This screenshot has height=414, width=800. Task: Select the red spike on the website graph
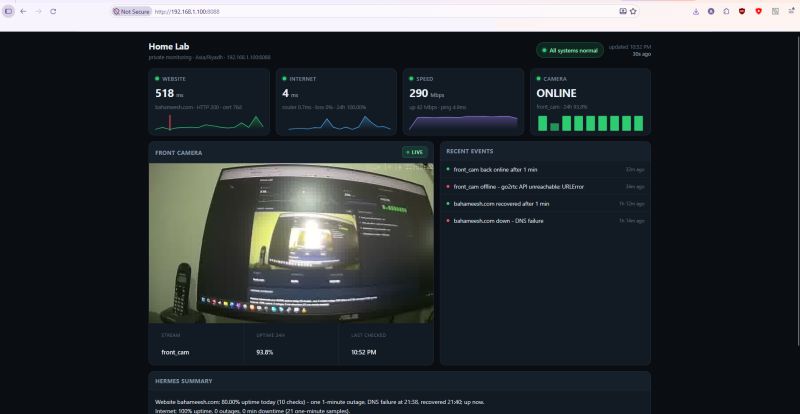tap(170, 122)
